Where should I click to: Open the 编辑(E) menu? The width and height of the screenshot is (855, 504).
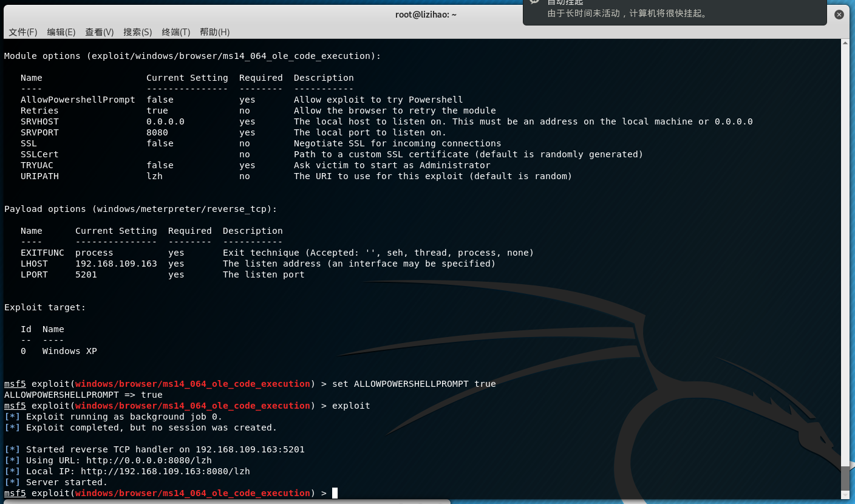click(61, 32)
